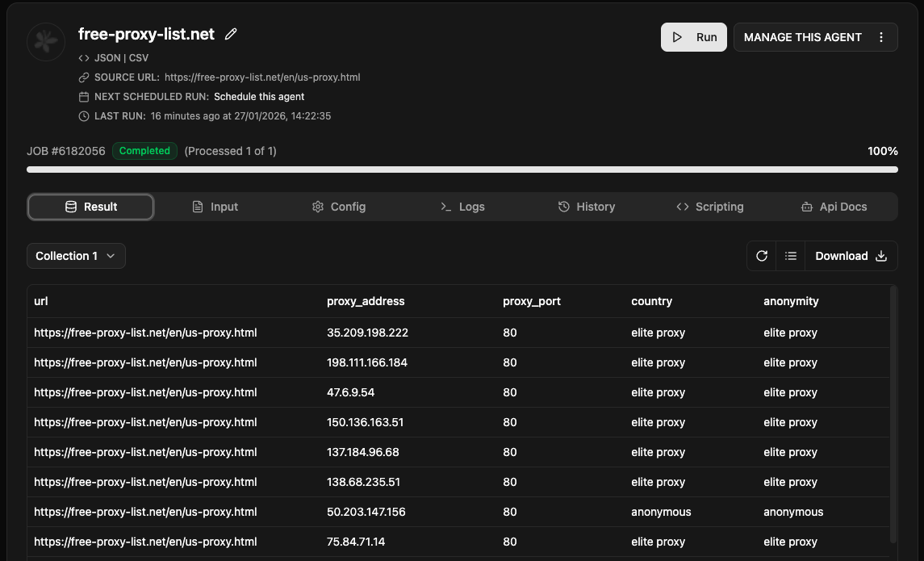This screenshot has height=561, width=924.
Task: Open the Manage This Agent menu
Action: coord(802,37)
